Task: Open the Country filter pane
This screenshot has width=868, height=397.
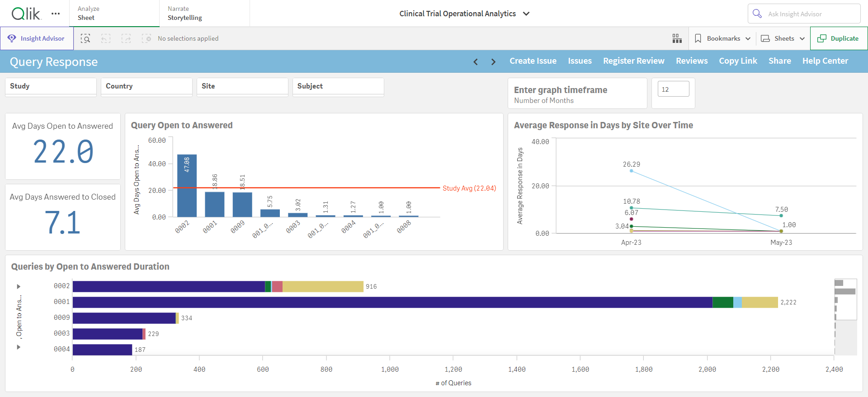Action: pos(146,86)
